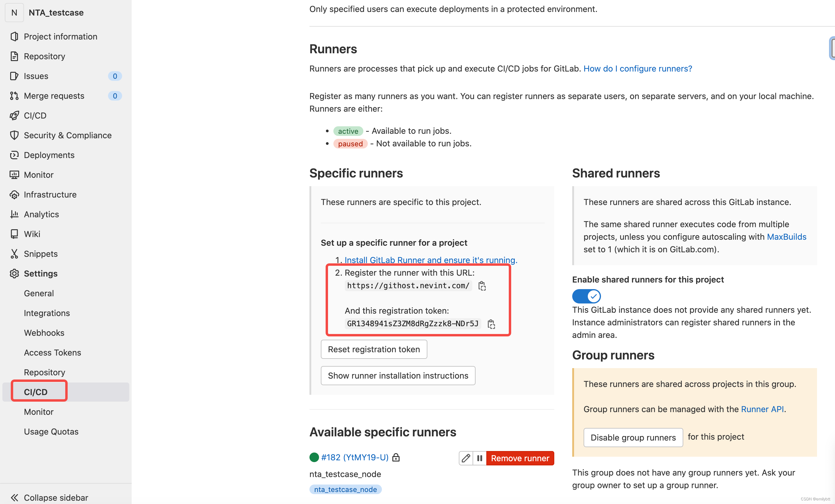Open Analytics via the chart icon
This screenshot has width=835, height=504.
pos(14,214)
